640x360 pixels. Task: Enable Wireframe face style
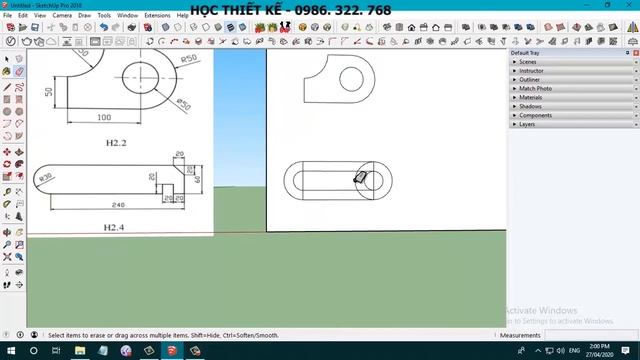(193, 27)
